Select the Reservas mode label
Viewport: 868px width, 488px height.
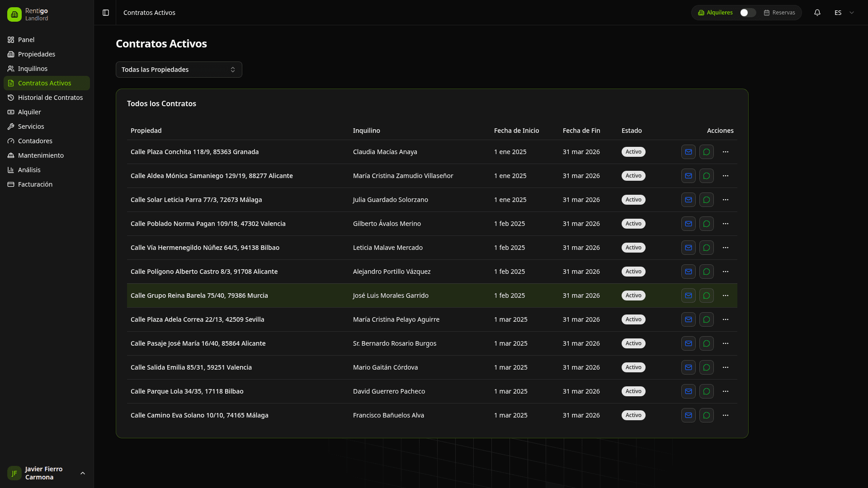[783, 13]
